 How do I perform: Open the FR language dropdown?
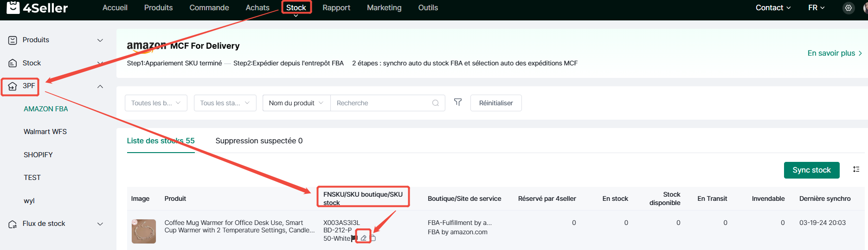point(817,8)
